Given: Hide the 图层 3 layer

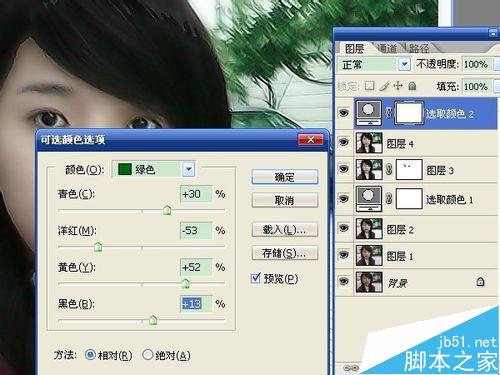Looking at the screenshot, I should [x=344, y=169].
